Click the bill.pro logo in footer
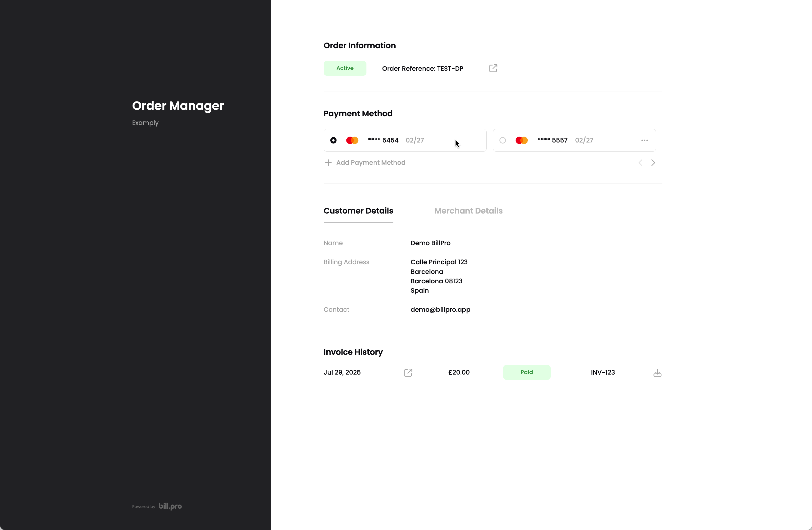 click(170, 506)
